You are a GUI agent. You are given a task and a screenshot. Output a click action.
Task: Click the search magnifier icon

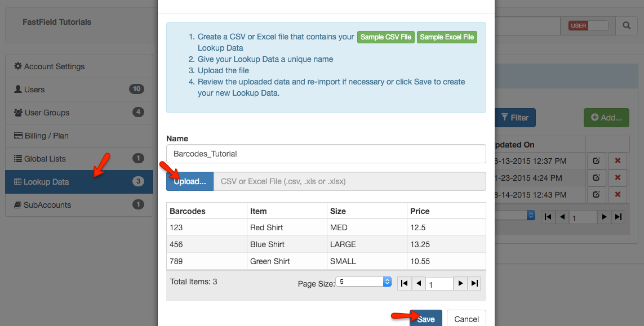[626, 25]
